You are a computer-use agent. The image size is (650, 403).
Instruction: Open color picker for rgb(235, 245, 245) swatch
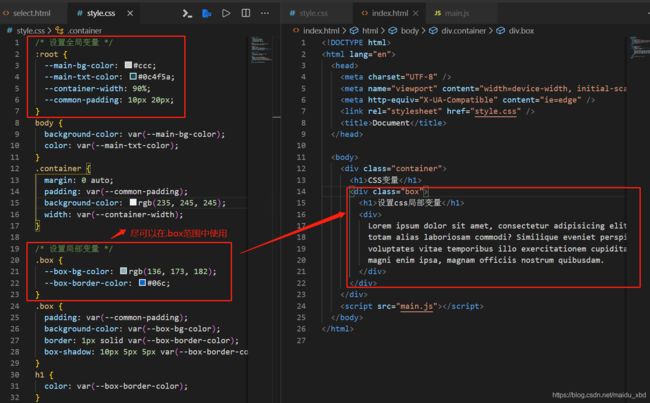(x=133, y=202)
